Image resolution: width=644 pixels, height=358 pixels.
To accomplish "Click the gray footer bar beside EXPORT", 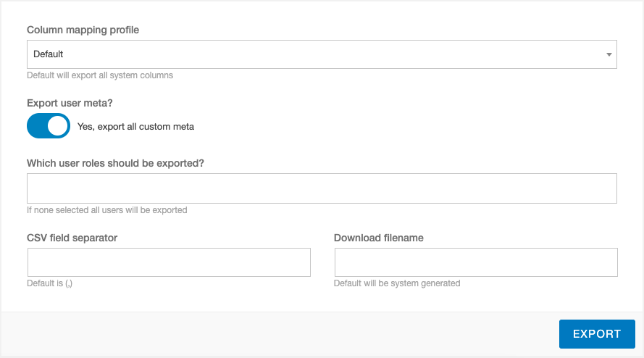I will [x=280, y=334].
